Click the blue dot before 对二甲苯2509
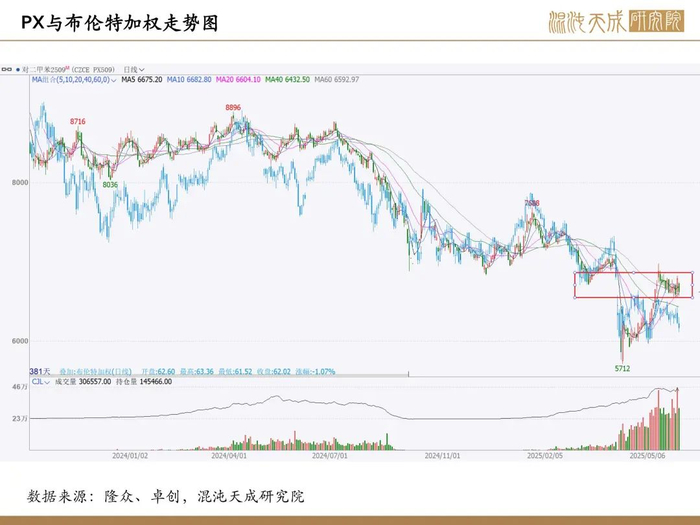Viewport: 700px width, 525px height. pos(17,70)
